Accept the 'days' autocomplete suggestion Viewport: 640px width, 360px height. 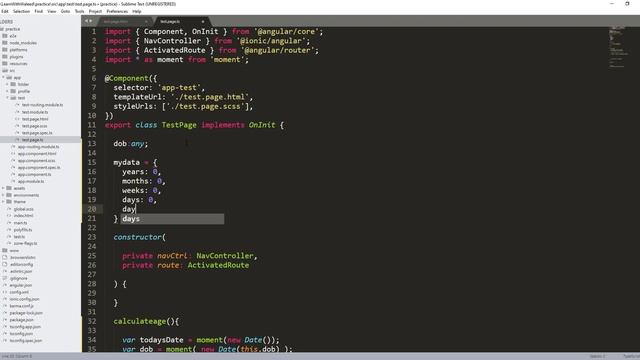(172, 219)
